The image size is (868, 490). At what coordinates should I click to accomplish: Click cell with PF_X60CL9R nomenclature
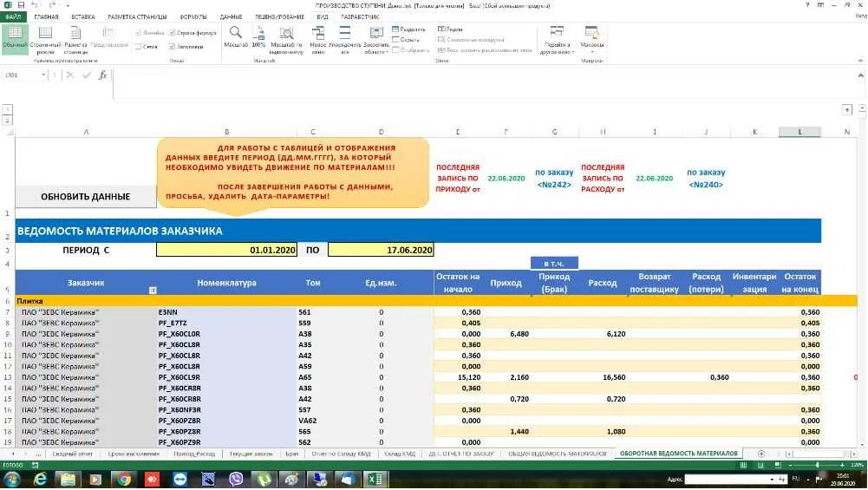click(226, 377)
